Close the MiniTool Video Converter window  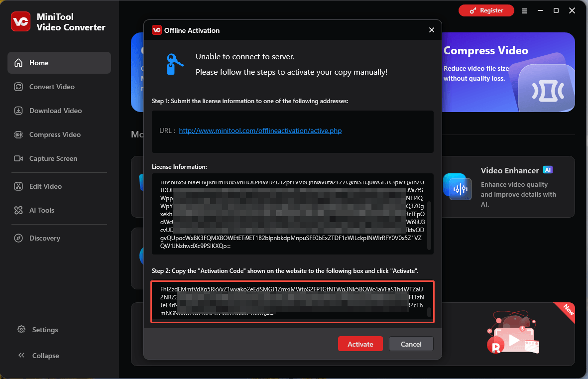click(572, 10)
